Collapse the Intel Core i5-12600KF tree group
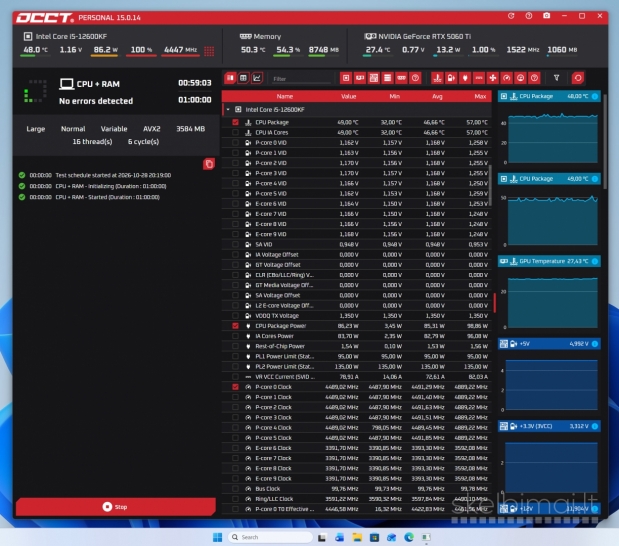 click(x=228, y=109)
